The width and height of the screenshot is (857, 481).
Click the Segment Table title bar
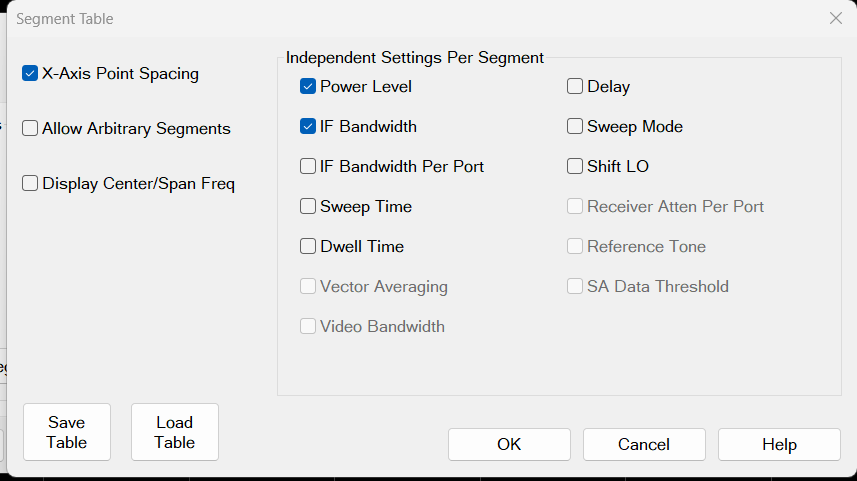pyautogui.click(x=400, y=18)
